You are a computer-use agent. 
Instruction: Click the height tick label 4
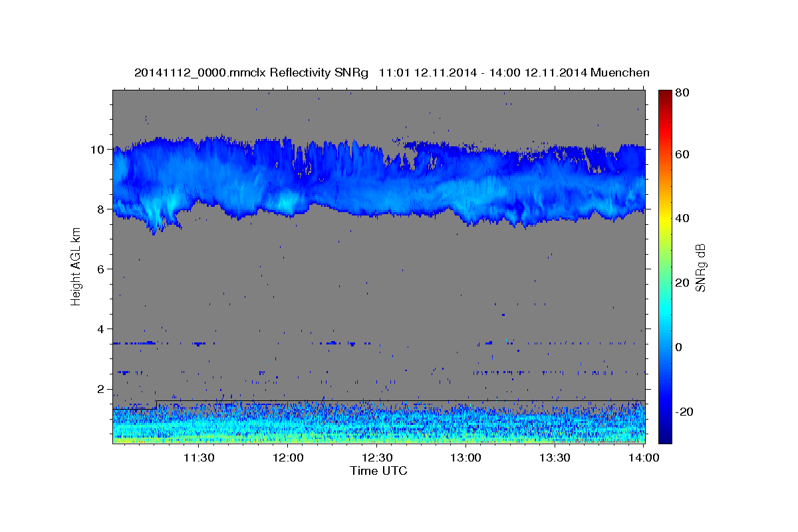pos(101,329)
